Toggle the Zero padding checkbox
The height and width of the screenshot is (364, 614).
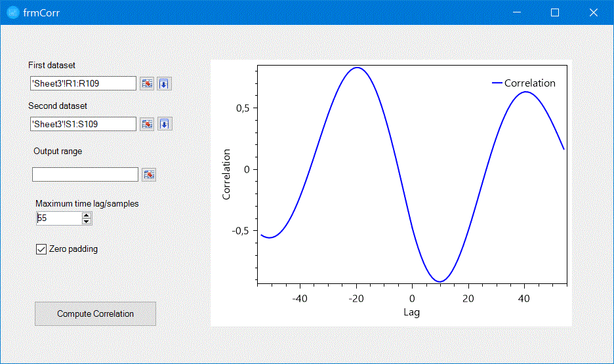41,249
